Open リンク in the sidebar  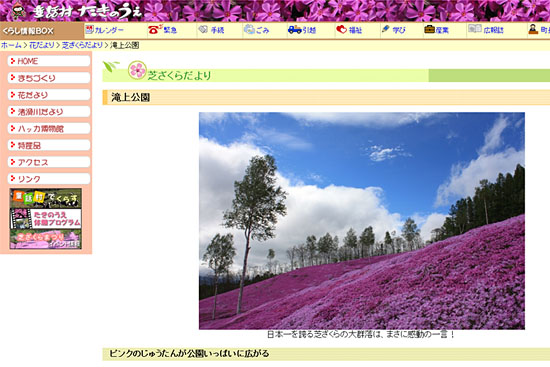coord(49,179)
